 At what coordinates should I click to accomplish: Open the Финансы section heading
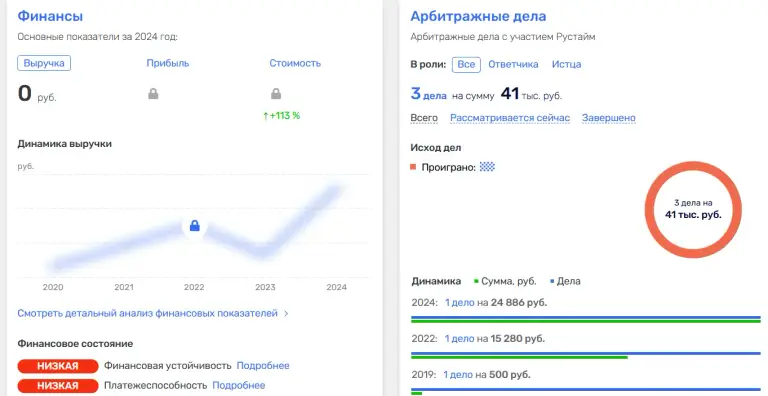pyautogui.click(x=50, y=16)
